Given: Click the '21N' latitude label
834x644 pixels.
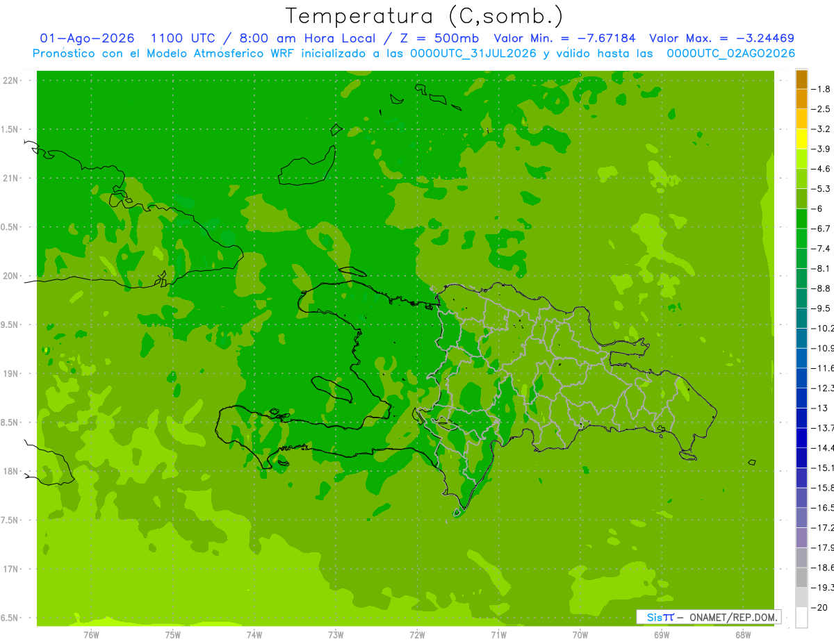Looking at the screenshot, I should tap(10, 179).
